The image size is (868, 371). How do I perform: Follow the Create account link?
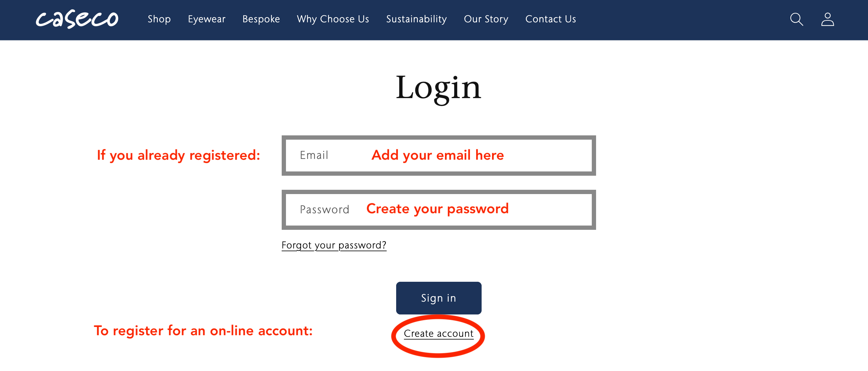tap(438, 333)
